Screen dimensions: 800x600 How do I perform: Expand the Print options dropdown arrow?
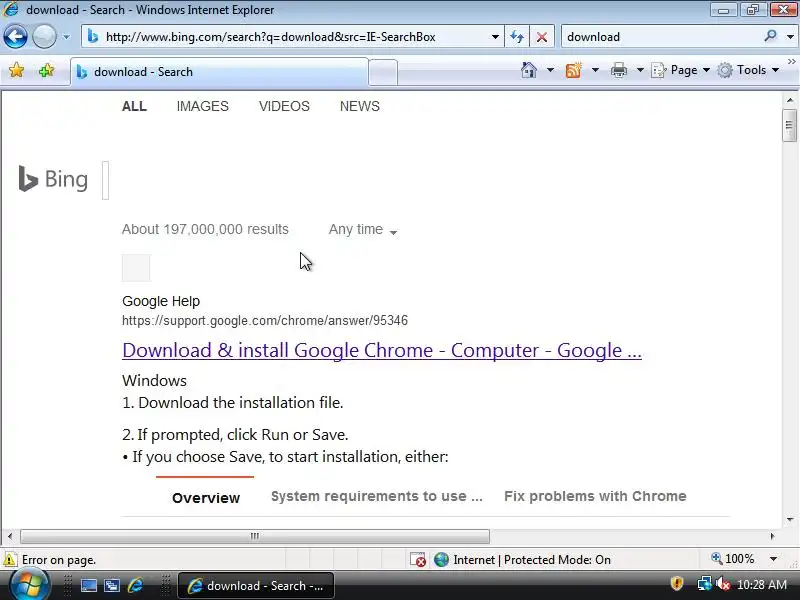click(640, 70)
